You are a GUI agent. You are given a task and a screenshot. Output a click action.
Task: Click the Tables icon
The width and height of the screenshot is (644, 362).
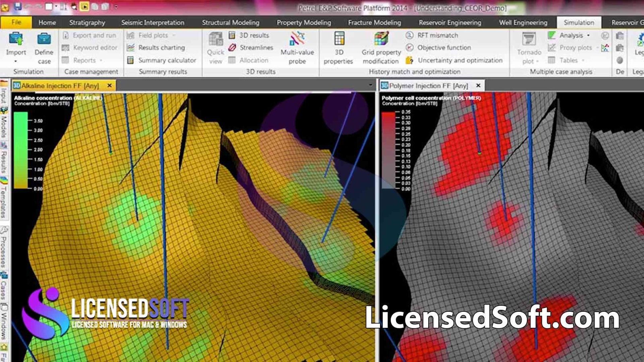click(x=552, y=60)
